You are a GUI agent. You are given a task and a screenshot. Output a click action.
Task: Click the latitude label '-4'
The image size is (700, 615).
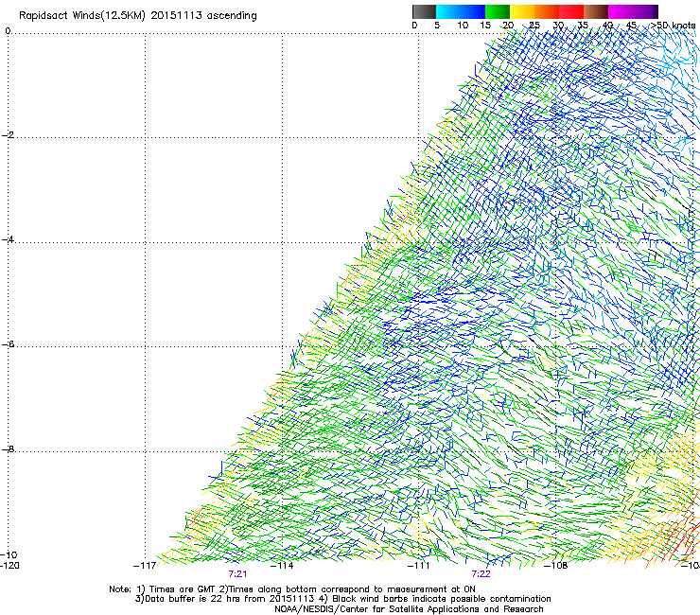(x=8, y=239)
